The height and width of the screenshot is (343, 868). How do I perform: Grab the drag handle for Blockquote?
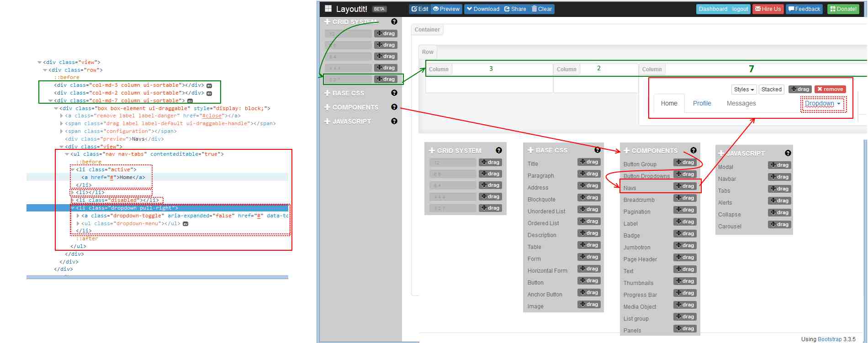[589, 197]
